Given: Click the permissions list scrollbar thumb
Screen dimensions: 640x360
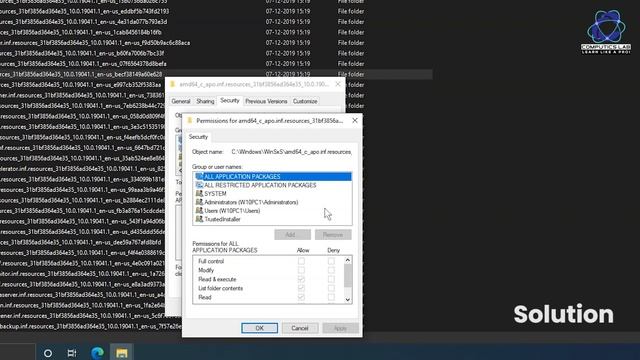Looking at the screenshot, I should coord(348,276).
